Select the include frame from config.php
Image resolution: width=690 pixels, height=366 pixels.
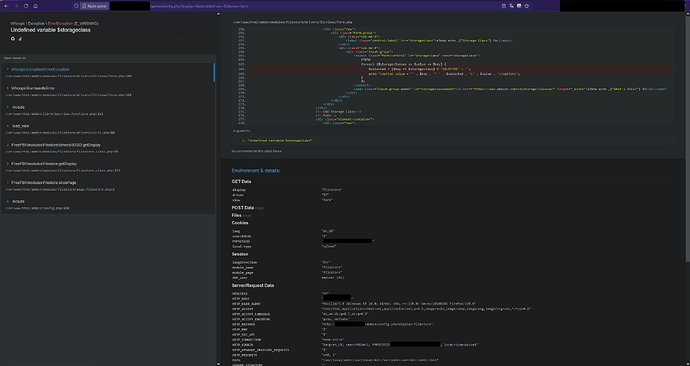point(108,205)
